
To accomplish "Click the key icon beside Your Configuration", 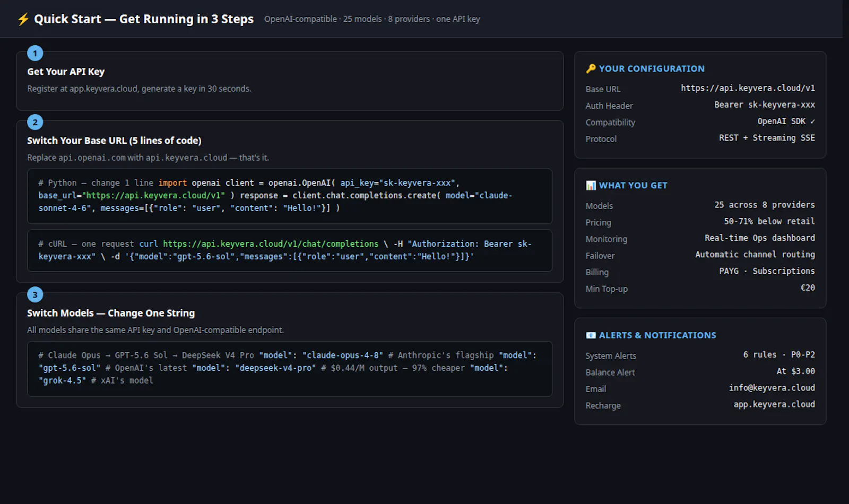I will (x=591, y=68).
